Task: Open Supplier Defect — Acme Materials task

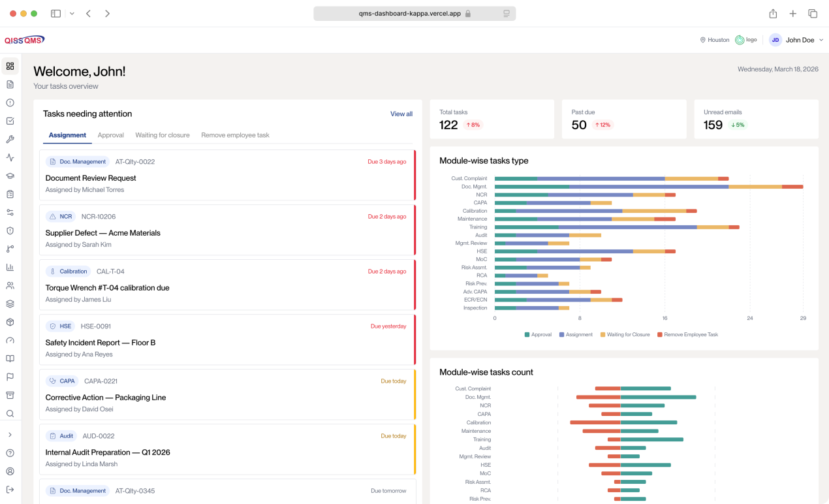Action: [x=227, y=230]
